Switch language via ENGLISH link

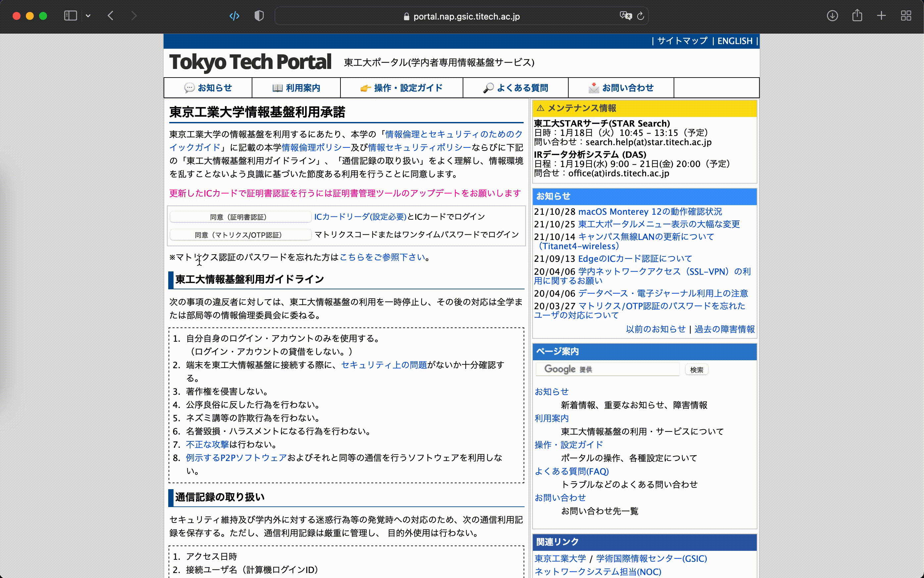click(735, 41)
